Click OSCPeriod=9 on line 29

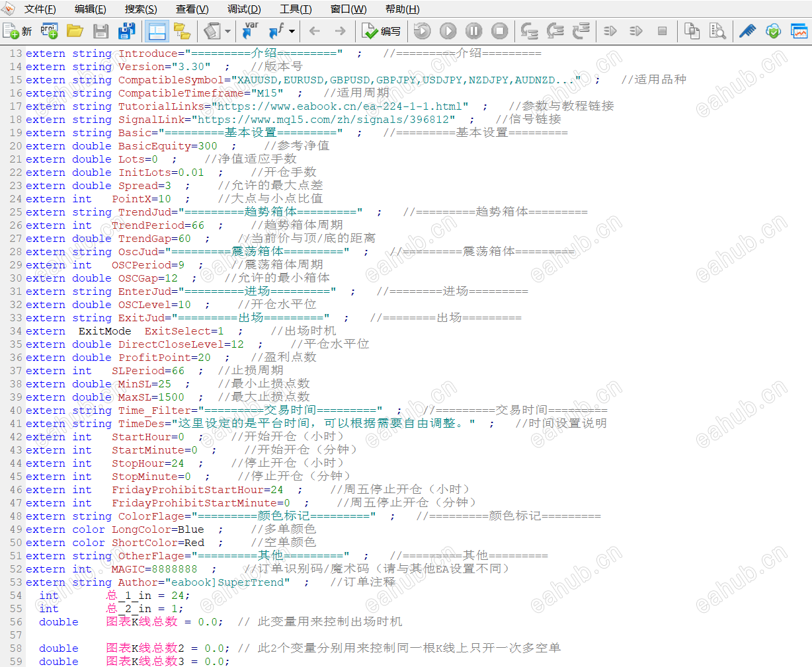point(148,265)
